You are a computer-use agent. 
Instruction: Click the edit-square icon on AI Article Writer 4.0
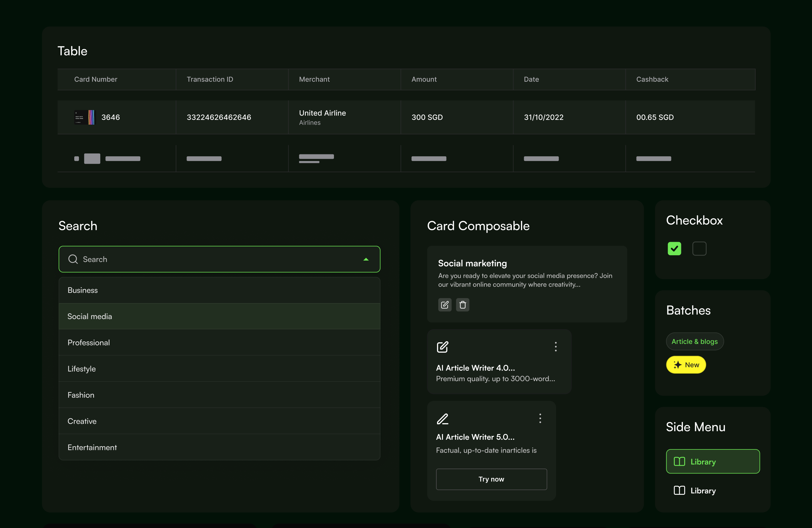(442, 347)
